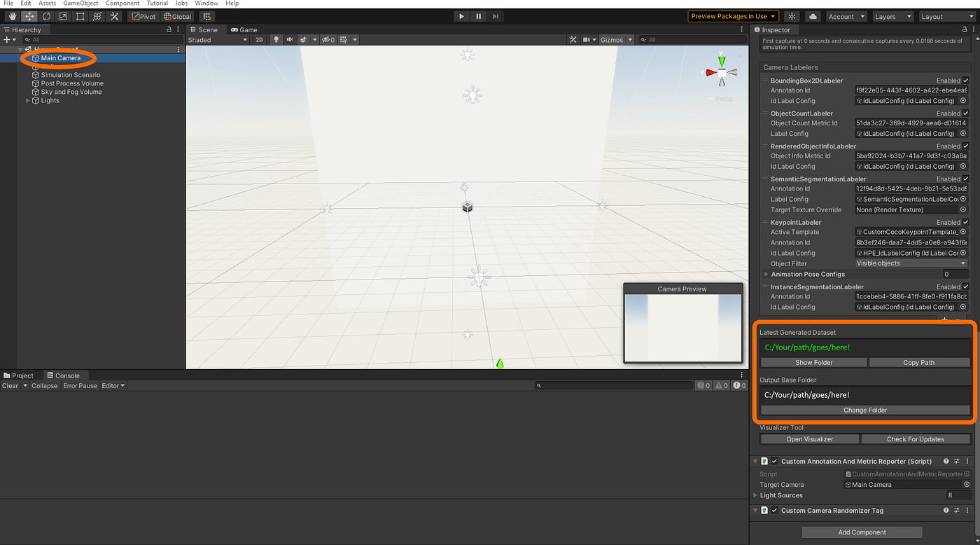Lock the Hierarchy panel
This screenshot has height=545, width=980.
[169, 29]
